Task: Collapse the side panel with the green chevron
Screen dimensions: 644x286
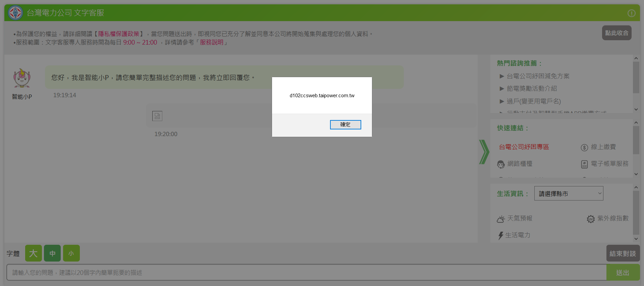Action: pos(484,152)
